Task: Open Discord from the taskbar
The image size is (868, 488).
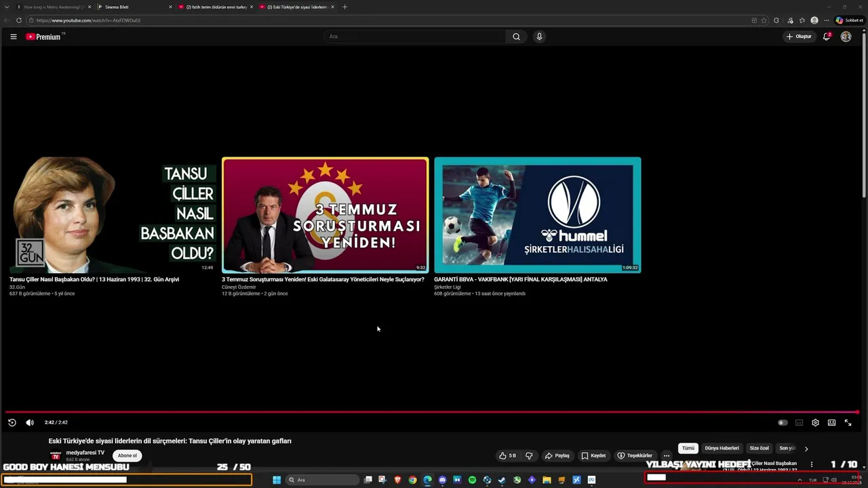Action: point(442,480)
